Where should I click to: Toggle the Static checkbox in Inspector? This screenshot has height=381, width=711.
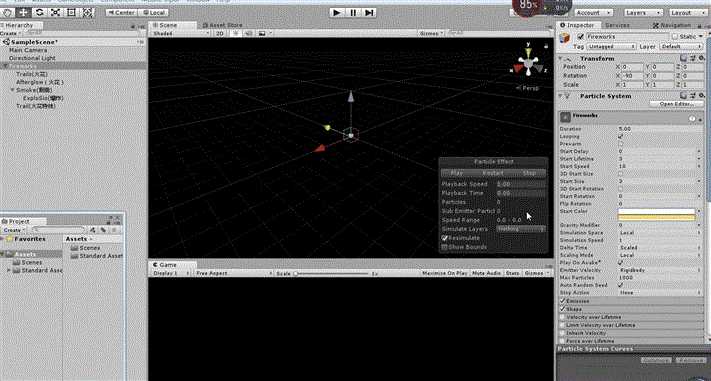pyautogui.click(x=674, y=37)
